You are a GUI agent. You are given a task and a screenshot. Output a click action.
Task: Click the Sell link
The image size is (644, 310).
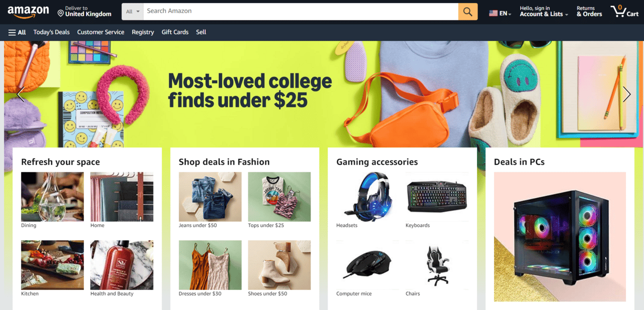201,32
